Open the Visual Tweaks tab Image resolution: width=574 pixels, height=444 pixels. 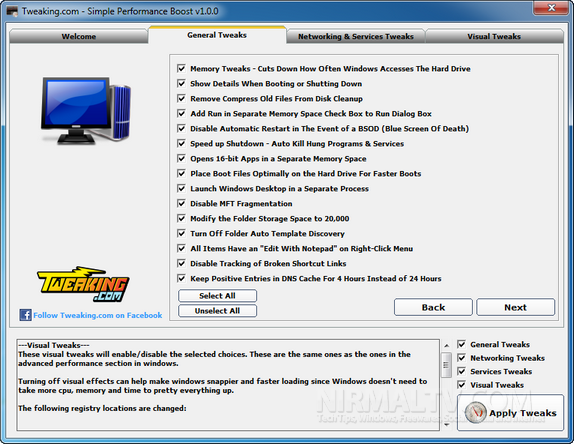click(x=494, y=36)
